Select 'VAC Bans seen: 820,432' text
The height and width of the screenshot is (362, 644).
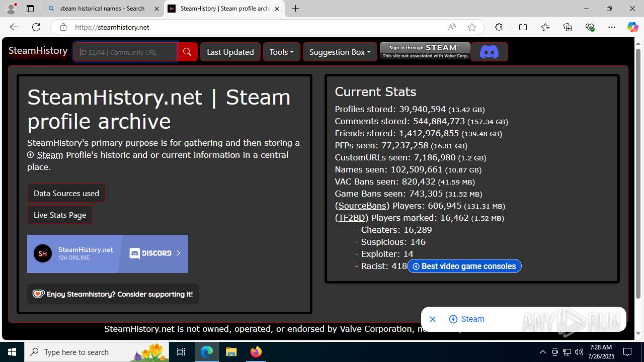pyautogui.click(x=385, y=182)
